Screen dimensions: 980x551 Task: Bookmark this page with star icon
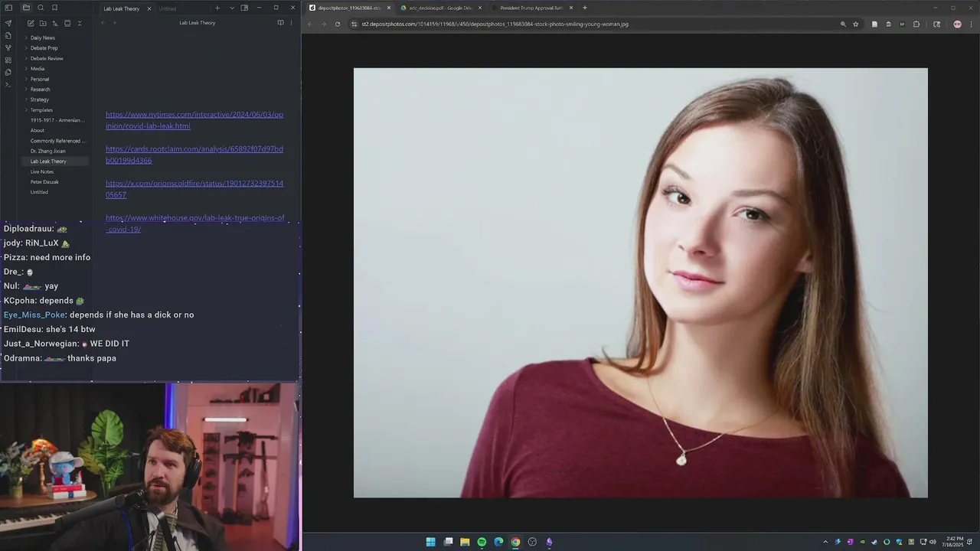[x=856, y=24]
